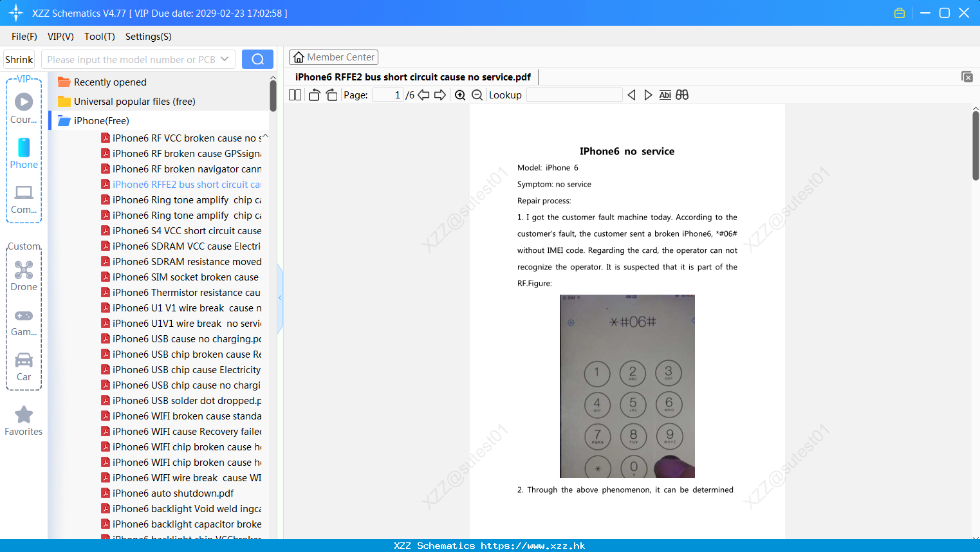
Task: Open iPhone6 U1V1 wire break no service file
Action: [181, 324]
